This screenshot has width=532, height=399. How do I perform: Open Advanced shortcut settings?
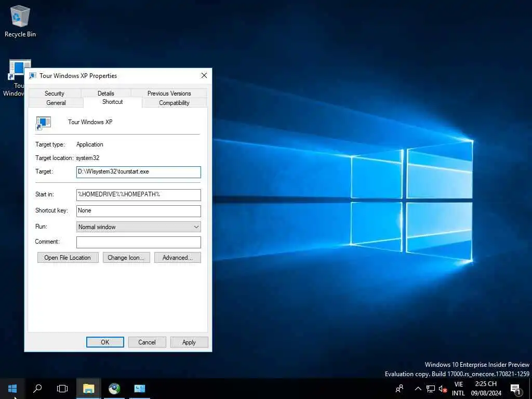[178, 258]
